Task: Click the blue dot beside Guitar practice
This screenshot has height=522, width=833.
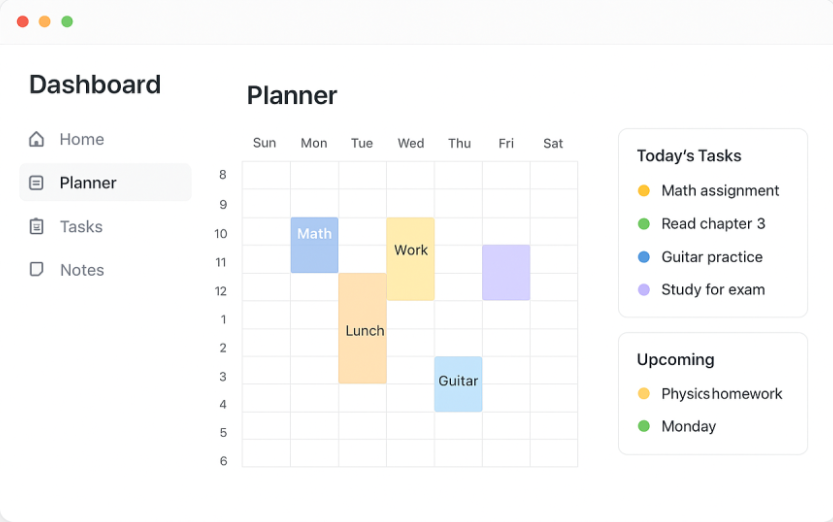Action: (644, 257)
